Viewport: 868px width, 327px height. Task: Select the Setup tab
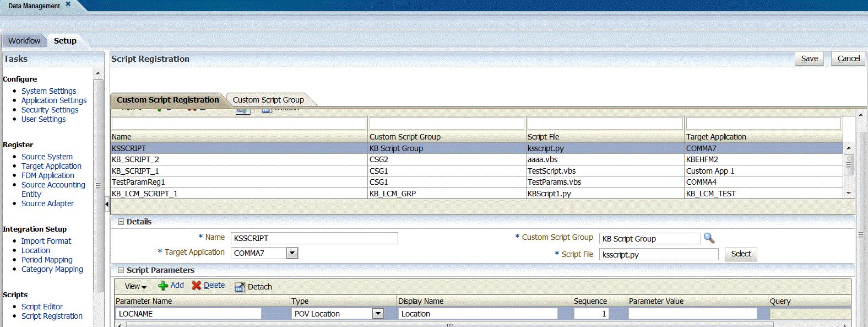point(65,41)
